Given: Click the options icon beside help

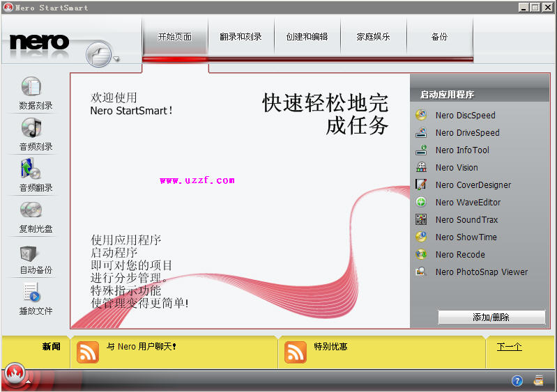Looking at the screenshot, I should click(x=539, y=380).
